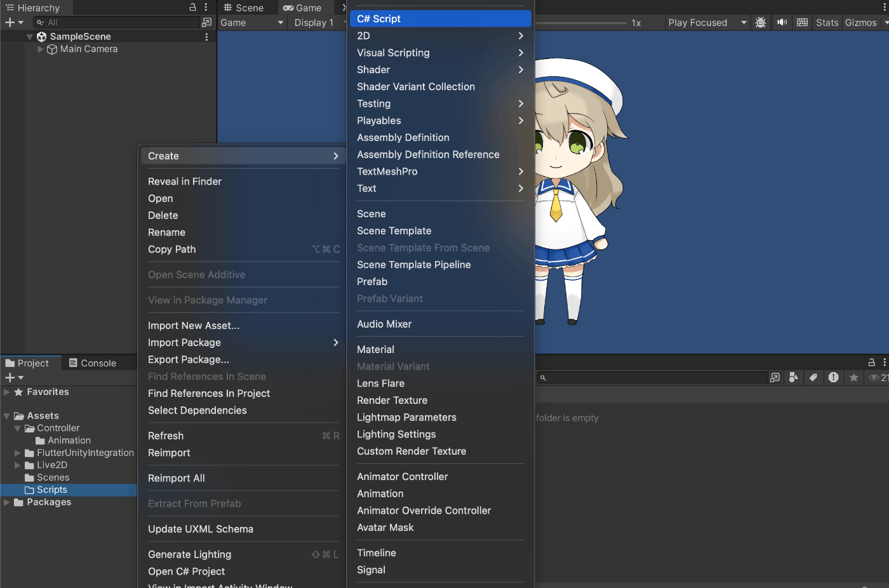
Task: Open the Create submenu entry
Action: tap(243, 156)
